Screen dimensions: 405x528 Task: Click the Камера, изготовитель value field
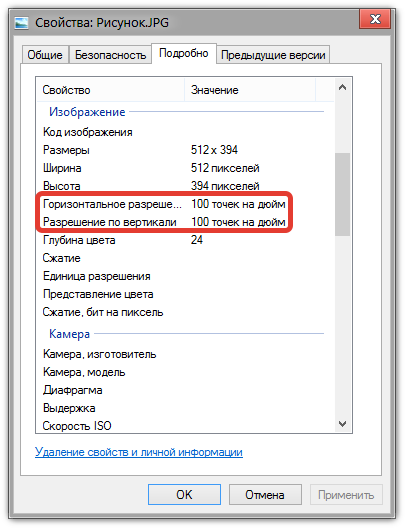(x=259, y=354)
